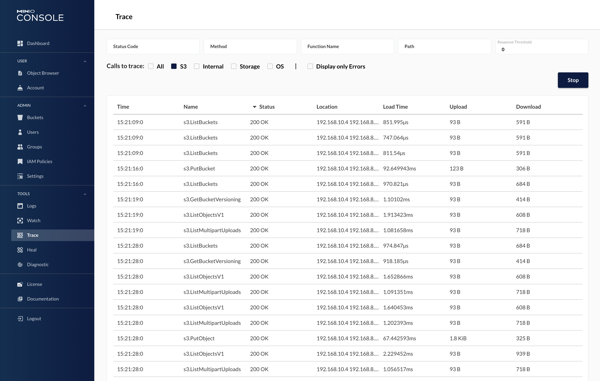600x381 pixels.
Task: Select the Trace icon
Action: click(x=20, y=235)
